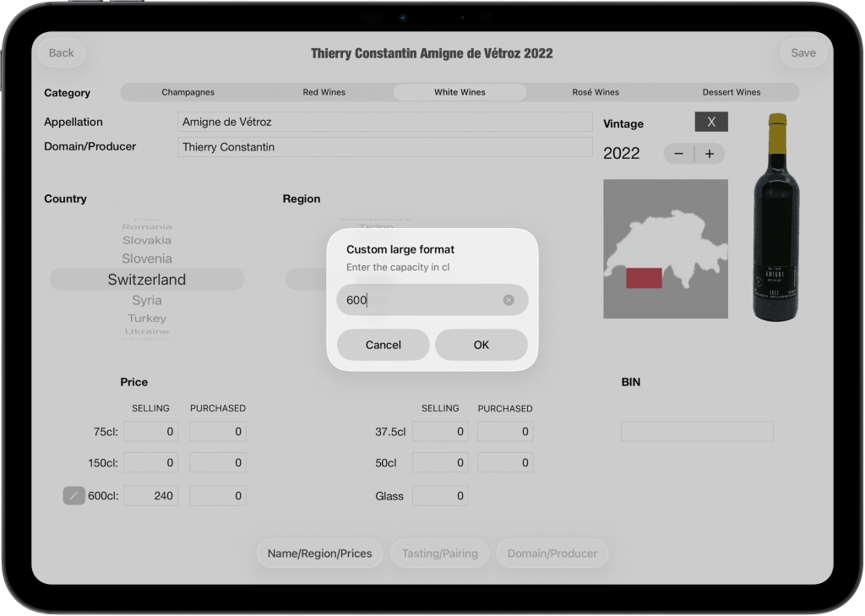This screenshot has width=865, height=616.
Task: Select Switzerland in the country picker
Action: 147,280
